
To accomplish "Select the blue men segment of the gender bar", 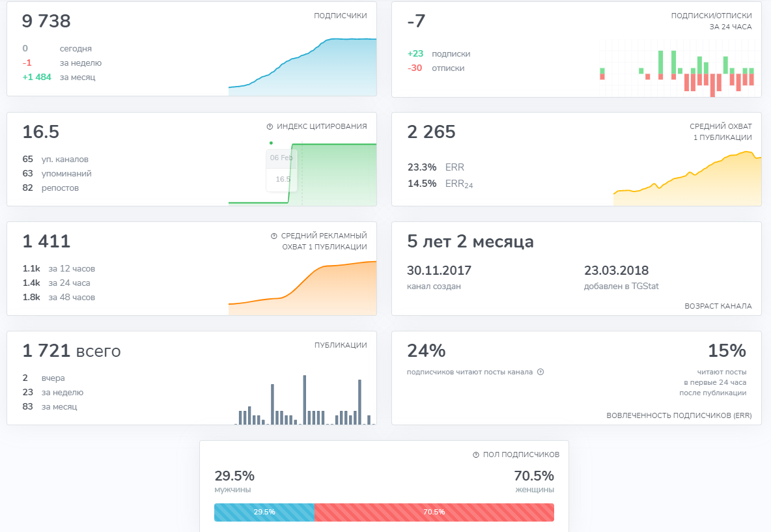I will tap(264, 512).
